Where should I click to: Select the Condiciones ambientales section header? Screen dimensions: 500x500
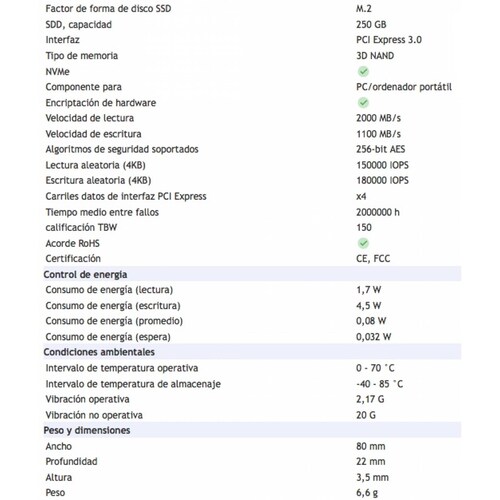point(252,352)
